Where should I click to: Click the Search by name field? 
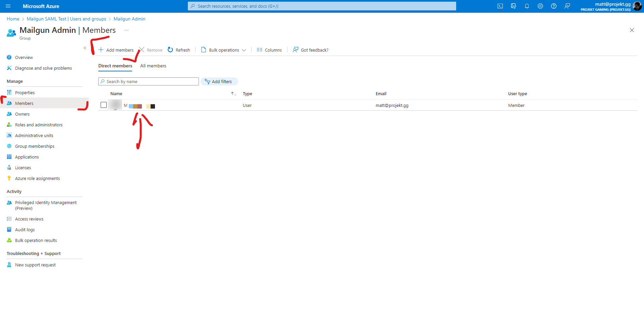[149, 81]
